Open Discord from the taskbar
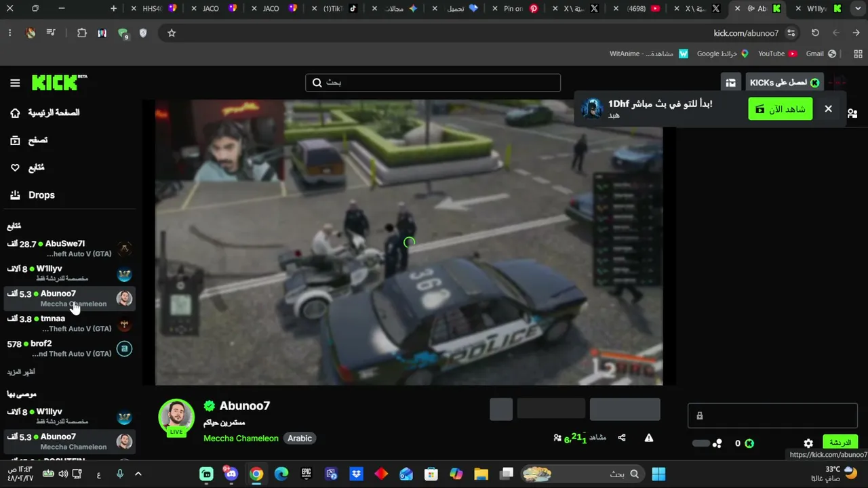 (x=231, y=474)
